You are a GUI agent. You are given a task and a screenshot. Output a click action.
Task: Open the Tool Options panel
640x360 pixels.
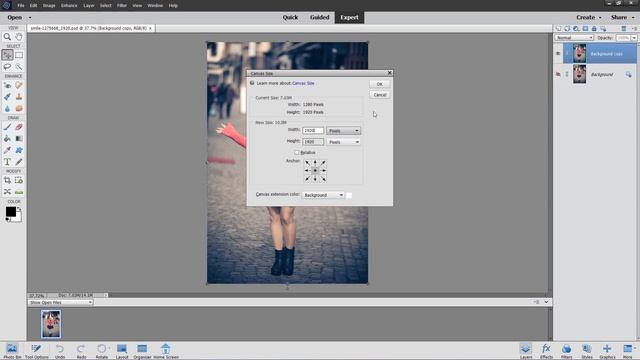[x=36, y=351]
